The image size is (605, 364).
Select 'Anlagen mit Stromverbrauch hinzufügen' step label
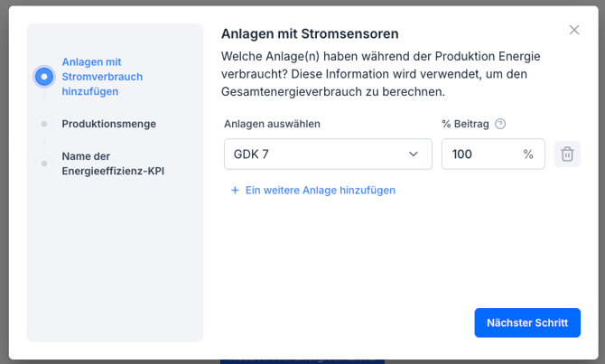[102, 77]
